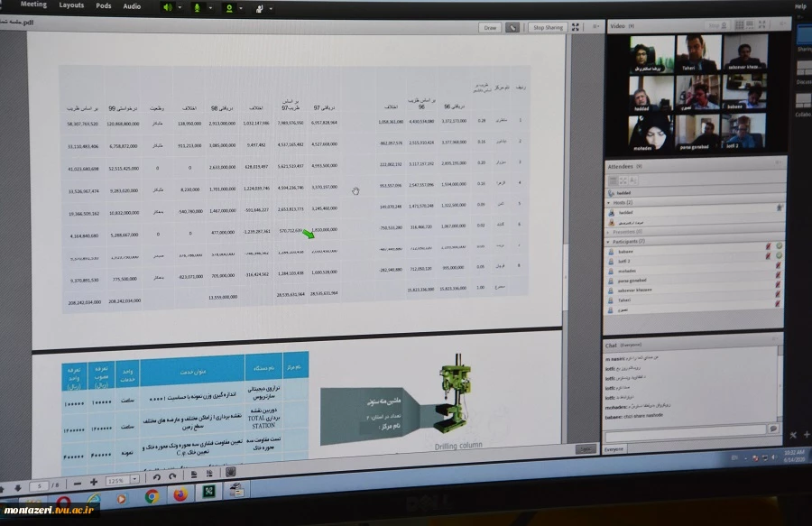Collapse the Hosts (2) group

pyautogui.click(x=609, y=203)
